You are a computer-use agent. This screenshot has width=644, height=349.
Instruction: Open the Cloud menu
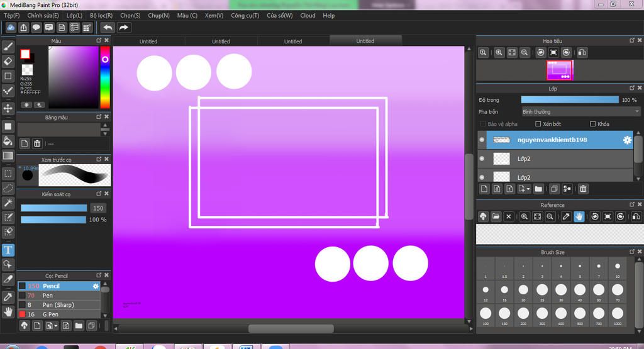tap(308, 15)
